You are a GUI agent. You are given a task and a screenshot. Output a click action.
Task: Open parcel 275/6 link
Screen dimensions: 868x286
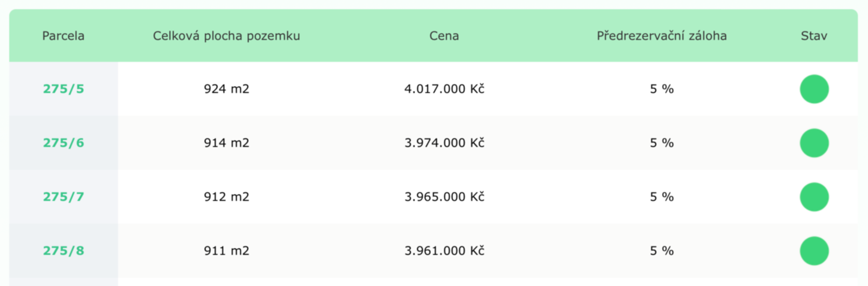pos(63,143)
